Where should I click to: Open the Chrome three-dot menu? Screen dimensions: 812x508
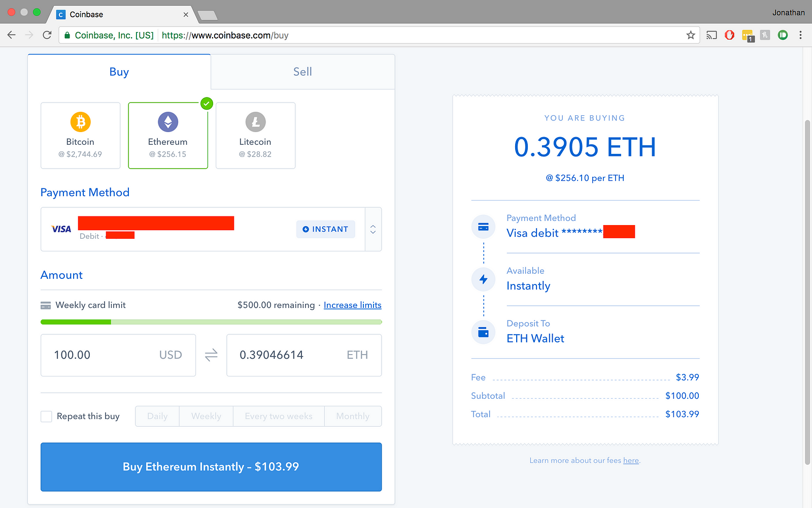[800, 35]
